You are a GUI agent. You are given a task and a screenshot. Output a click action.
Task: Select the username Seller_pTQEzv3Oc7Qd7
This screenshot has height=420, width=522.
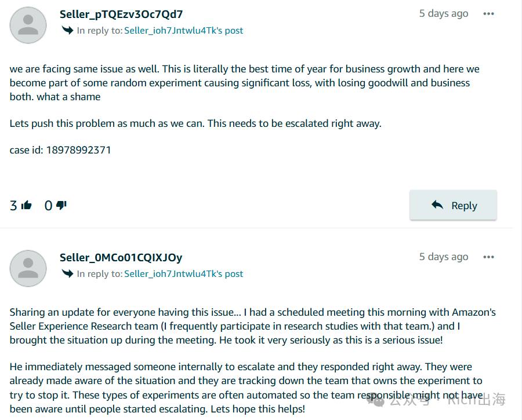coord(121,14)
